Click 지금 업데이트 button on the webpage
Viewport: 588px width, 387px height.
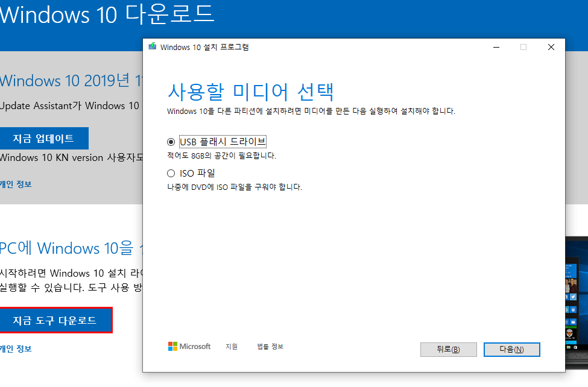[x=43, y=139]
